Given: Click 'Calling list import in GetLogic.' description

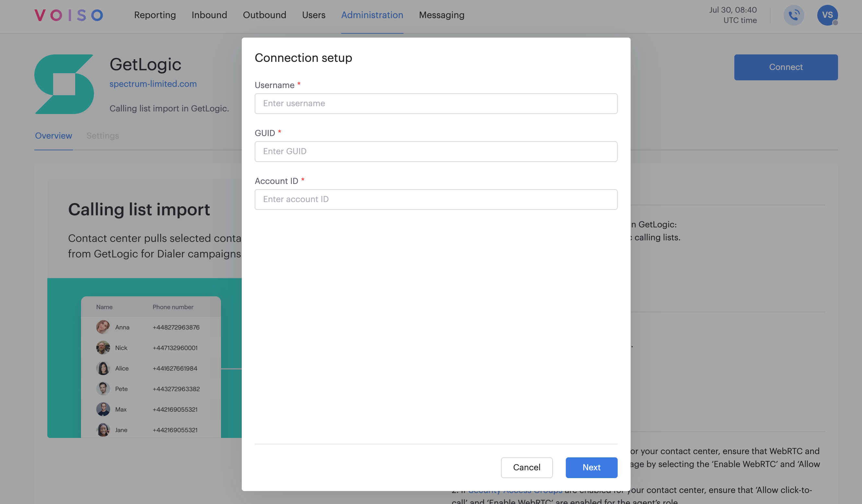Looking at the screenshot, I should coord(169,109).
